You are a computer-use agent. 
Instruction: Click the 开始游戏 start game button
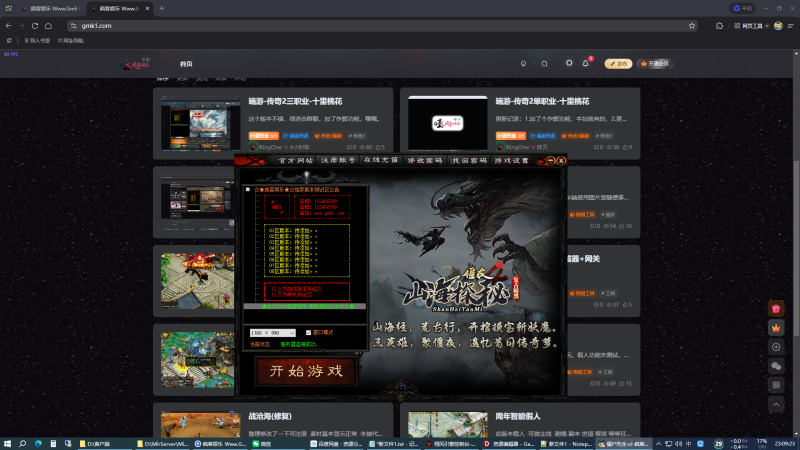[x=306, y=371]
